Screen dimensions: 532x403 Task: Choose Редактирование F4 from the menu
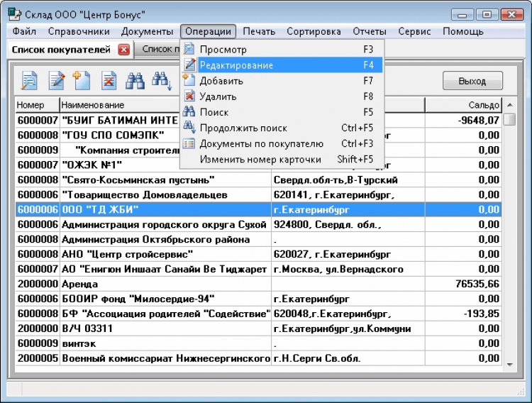[x=282, y=65]
